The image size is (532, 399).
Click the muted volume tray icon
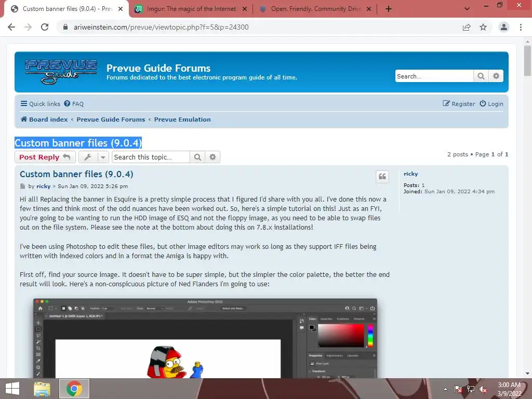483,389
